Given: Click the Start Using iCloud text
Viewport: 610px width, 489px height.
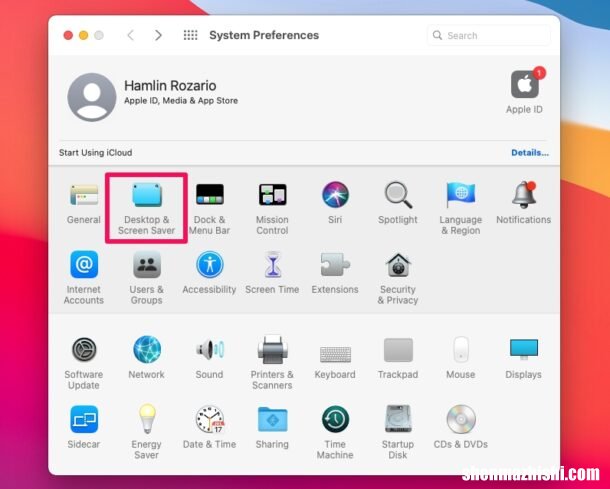Looking at the screenshot, I should 95,152.
